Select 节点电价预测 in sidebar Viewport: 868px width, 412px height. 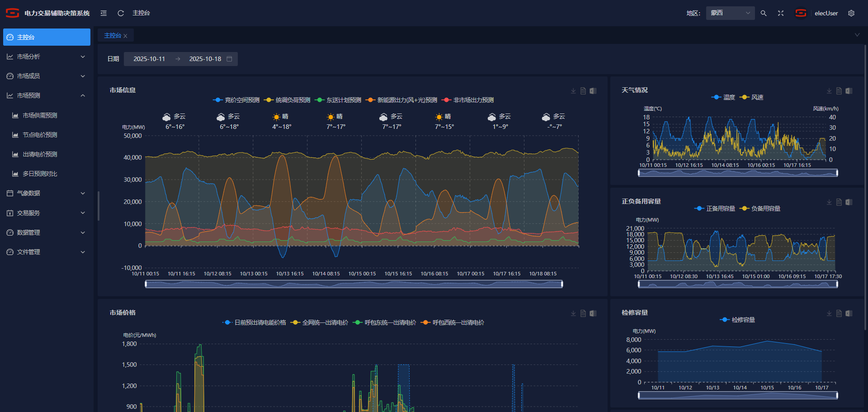40,135
